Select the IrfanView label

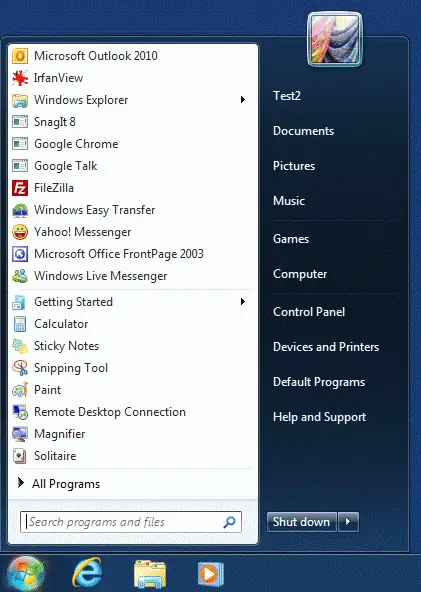point(59,78)
